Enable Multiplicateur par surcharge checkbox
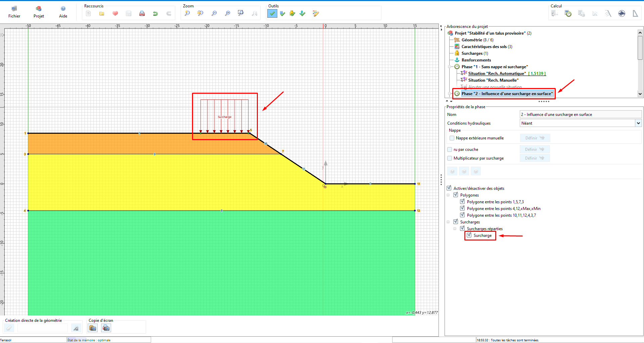The image size is (644, 343). click(x=450, y=158)
